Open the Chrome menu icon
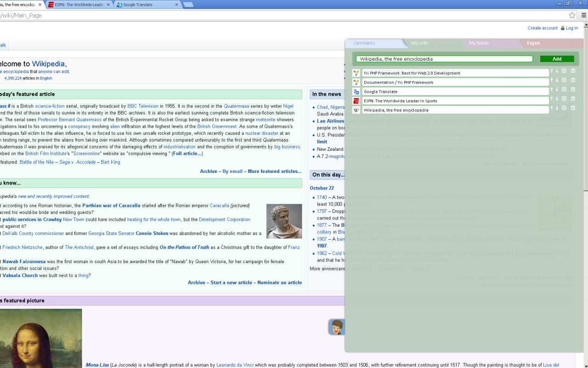This screenshot has height=368, width=588. (583, 15)
